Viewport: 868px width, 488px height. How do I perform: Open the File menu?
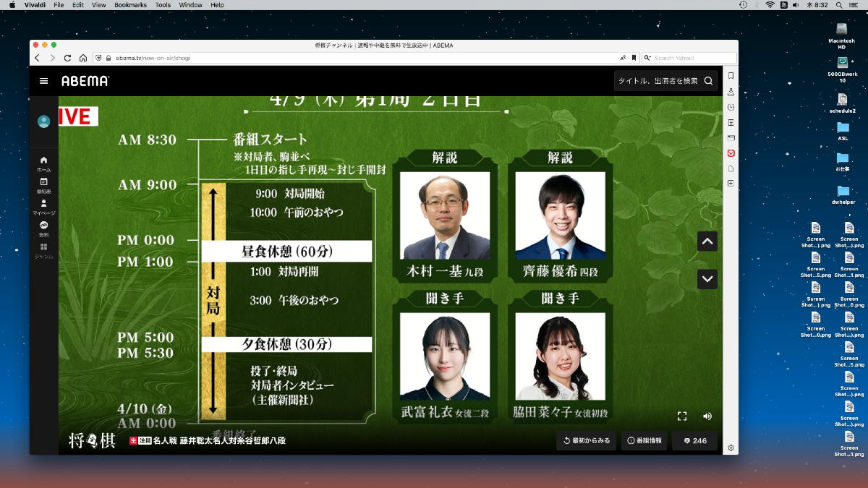coord(59,5)
